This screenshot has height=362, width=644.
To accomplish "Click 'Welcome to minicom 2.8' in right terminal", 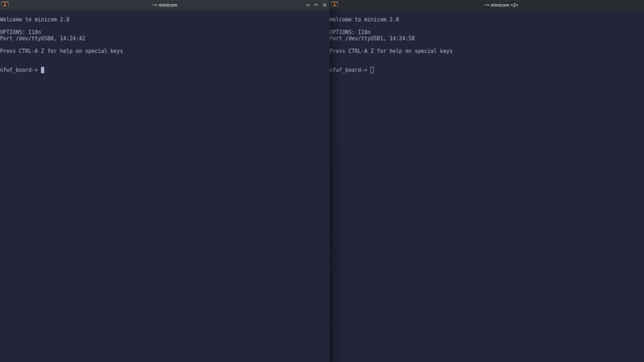I will click(364, 19).
